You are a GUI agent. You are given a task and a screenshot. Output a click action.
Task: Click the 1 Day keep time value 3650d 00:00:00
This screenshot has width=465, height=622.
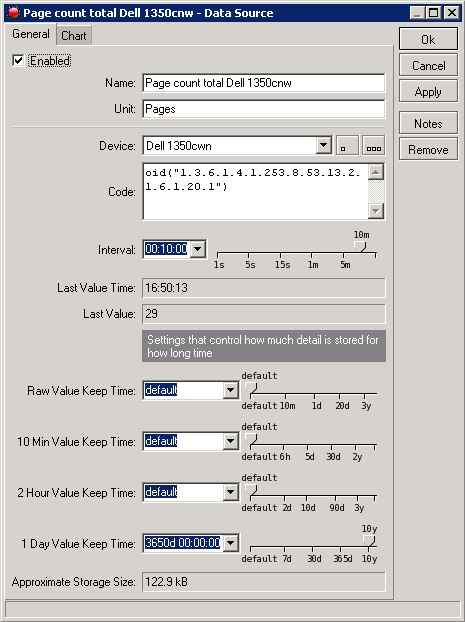pyautogui.click(x=183, y=543)
